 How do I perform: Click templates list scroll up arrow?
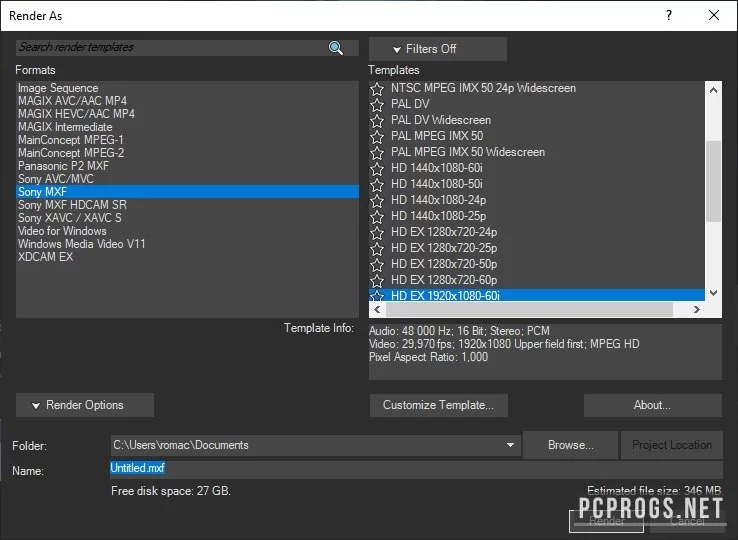click(x=714, y=90)
